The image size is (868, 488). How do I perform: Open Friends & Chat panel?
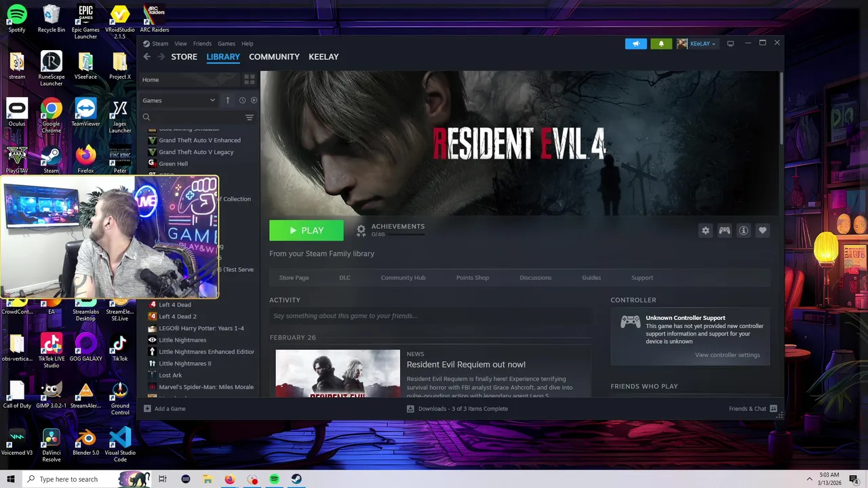point(753,409)
